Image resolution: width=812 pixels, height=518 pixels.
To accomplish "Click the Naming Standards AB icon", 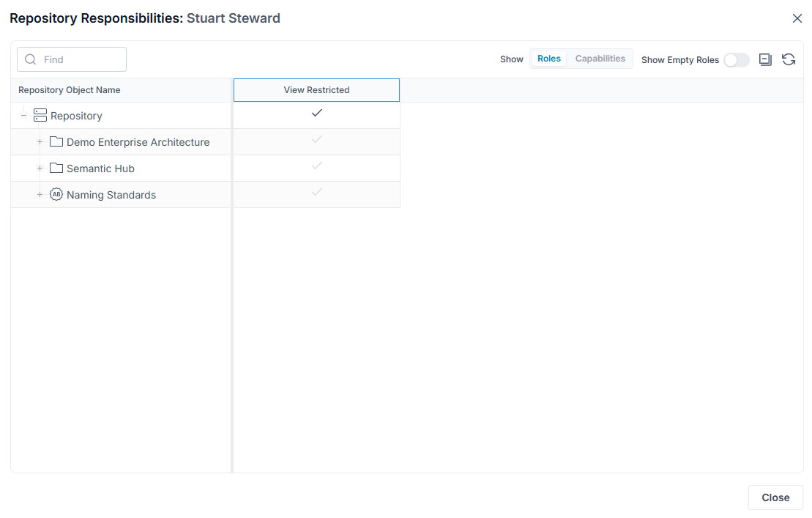I will (56, 194).
